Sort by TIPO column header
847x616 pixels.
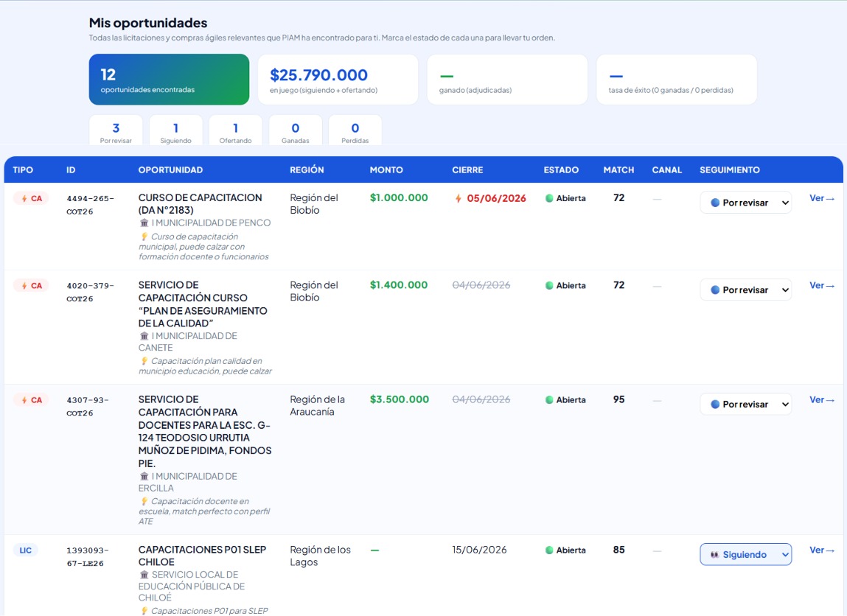pos(23,170)
